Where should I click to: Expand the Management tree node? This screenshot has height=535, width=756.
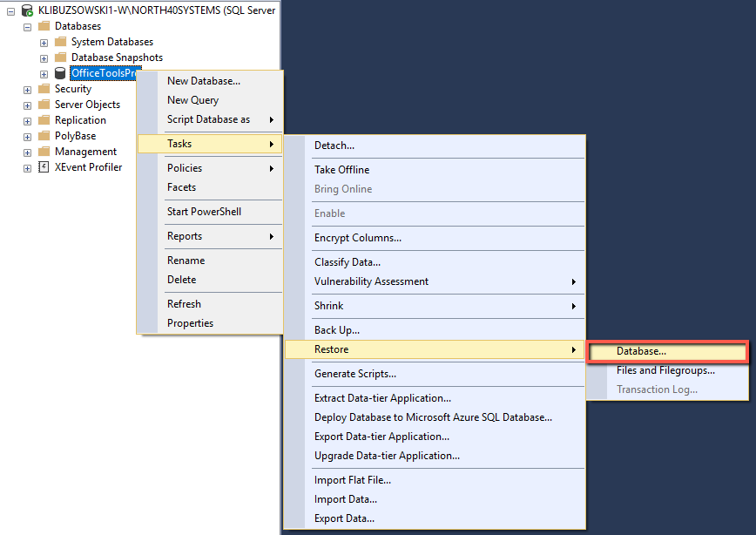(x=27, y=151)
